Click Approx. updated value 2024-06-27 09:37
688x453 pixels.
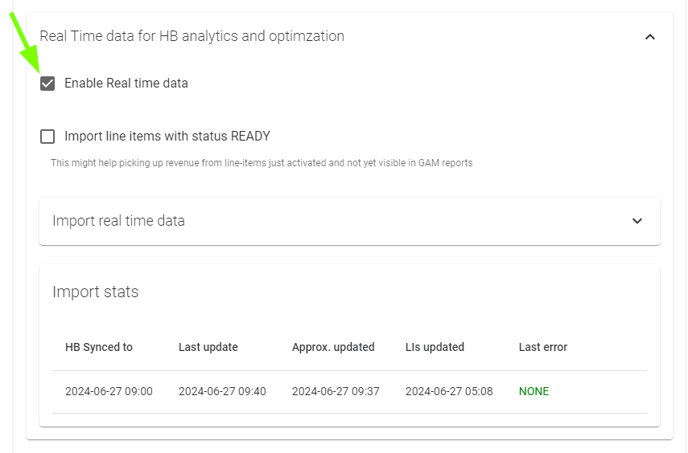coord(336,392)
